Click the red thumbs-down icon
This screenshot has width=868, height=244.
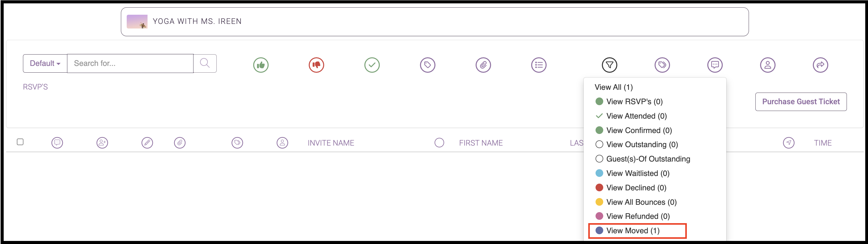point(316,65)
